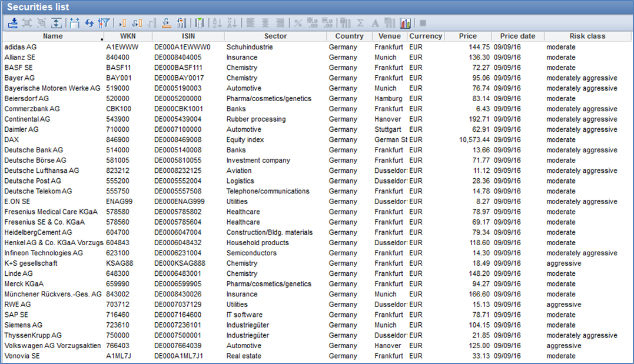The height and width of the screenshot is (364, 634).
Task: Align text left using toolbar icon
Action: point(250,23)
